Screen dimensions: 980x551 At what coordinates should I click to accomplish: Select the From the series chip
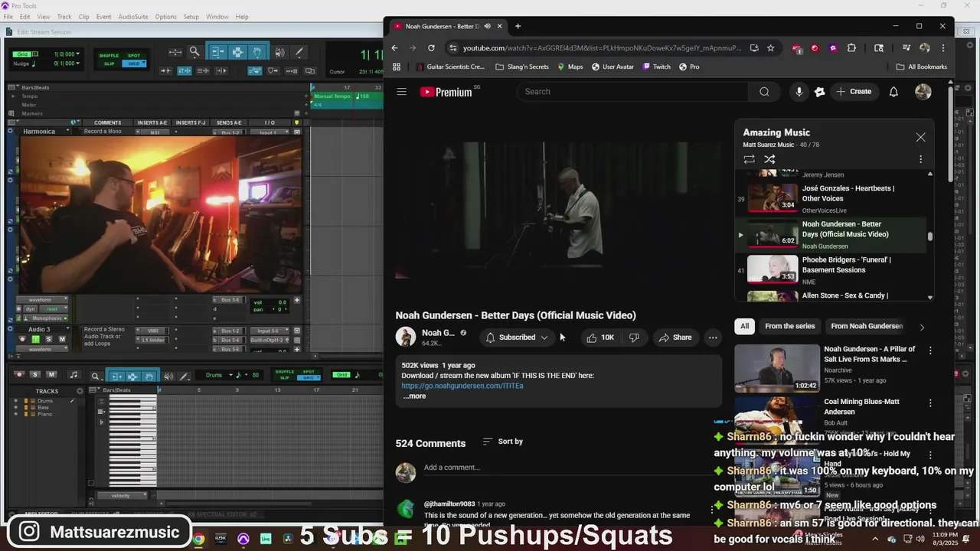(x=789, y=326)
